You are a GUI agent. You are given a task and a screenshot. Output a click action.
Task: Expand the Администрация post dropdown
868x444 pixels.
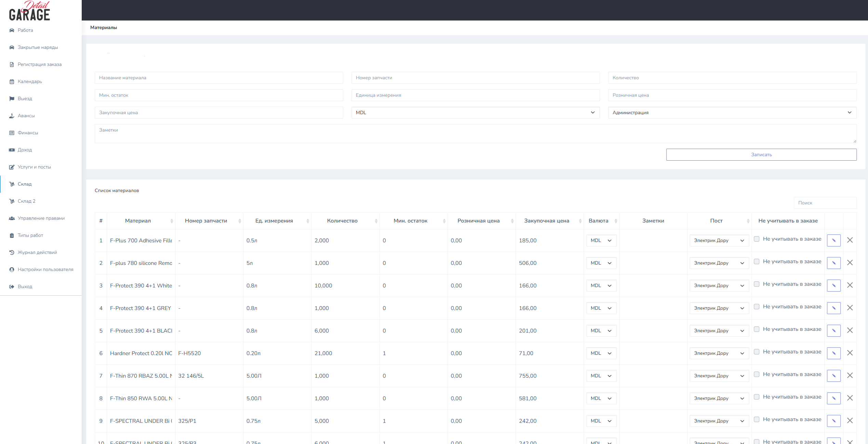coord(732,112)
